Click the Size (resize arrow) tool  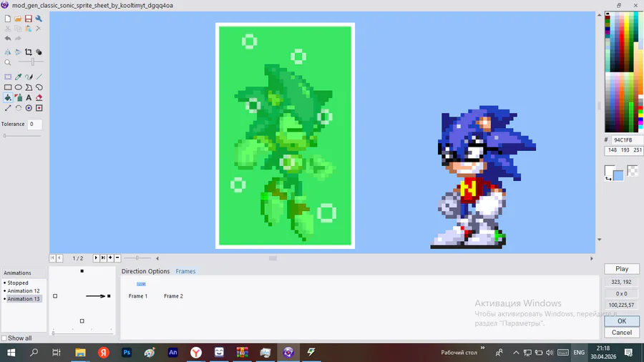[8, 108]
